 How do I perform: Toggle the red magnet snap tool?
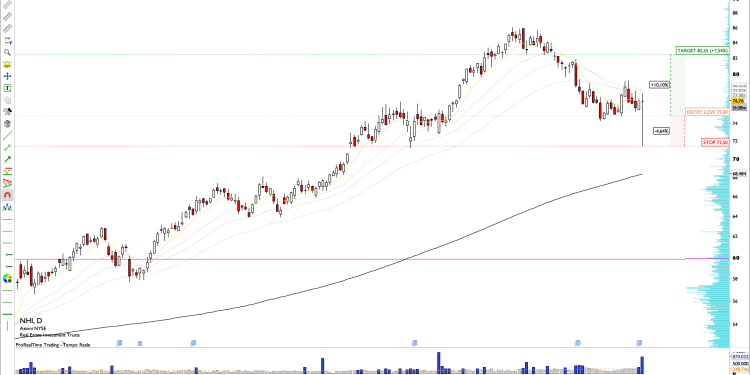point(7,195)
